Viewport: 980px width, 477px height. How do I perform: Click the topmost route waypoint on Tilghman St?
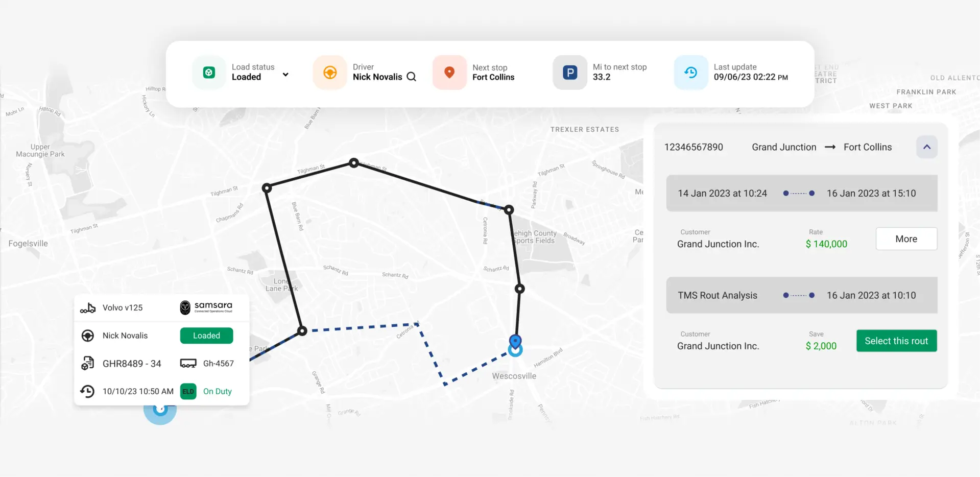click(x=353, y=163)
